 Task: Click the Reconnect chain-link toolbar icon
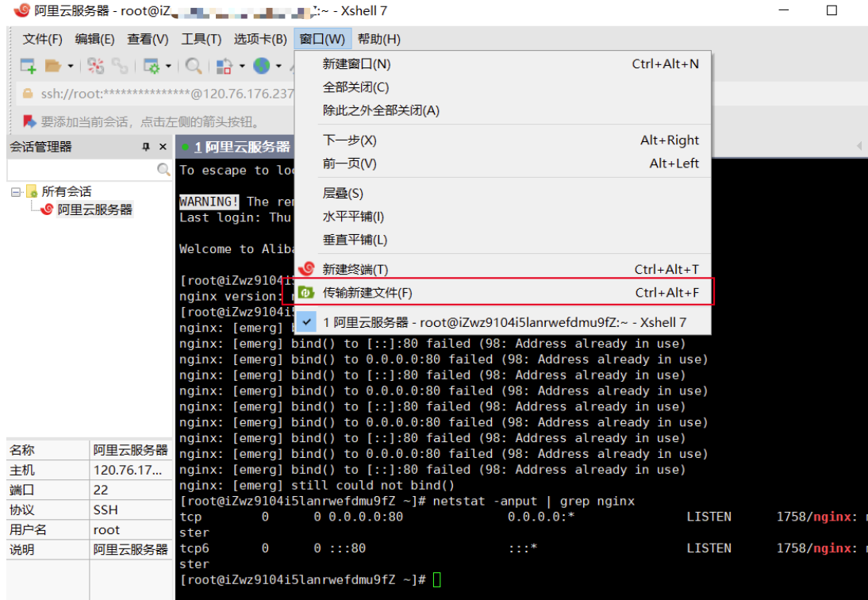(x=120, y=66)
